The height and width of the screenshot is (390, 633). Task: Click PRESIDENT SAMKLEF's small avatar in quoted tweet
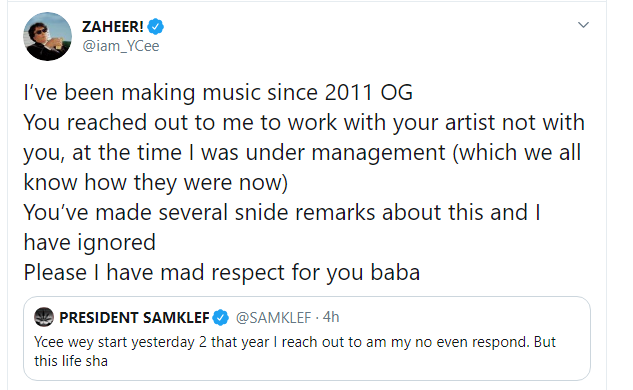44,317
